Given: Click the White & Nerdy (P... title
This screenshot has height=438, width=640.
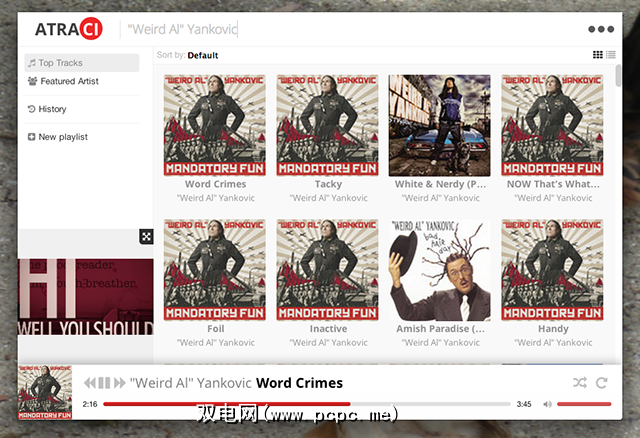Looking at the screenshot, I should coord(440,184).
